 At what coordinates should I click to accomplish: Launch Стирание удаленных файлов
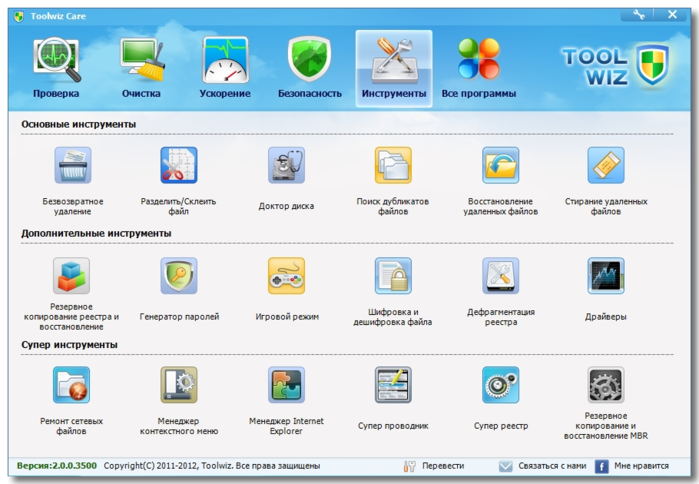coord(606,165)
